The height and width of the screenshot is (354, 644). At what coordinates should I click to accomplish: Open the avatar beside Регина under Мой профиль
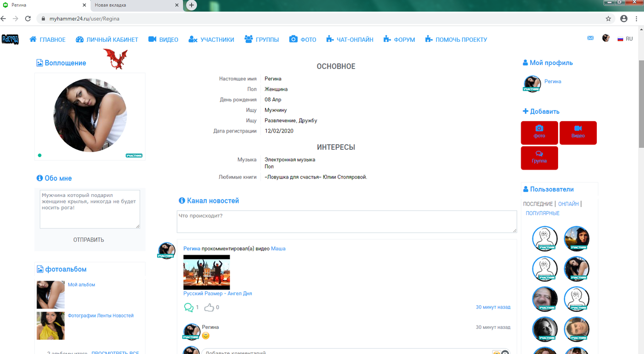532,84
